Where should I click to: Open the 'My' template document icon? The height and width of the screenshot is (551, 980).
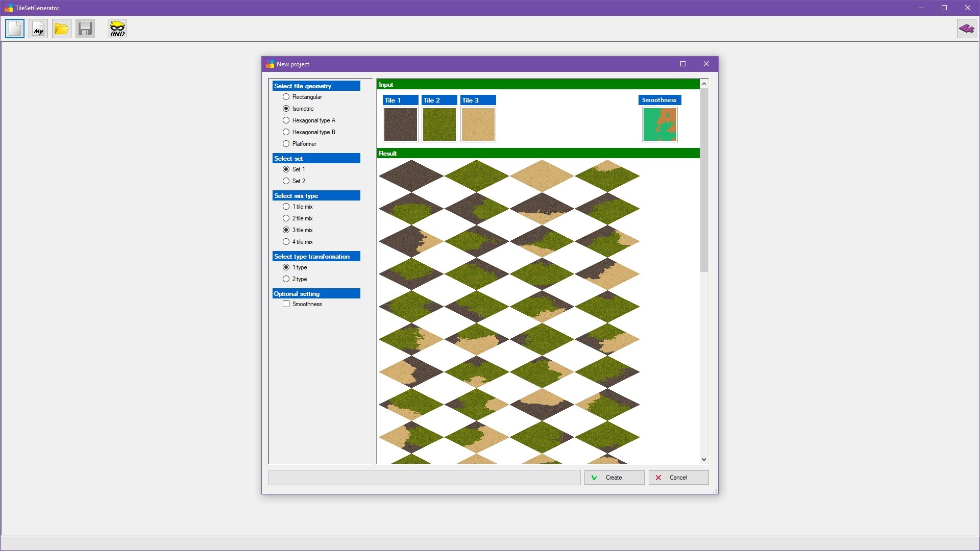click(38, 29)
